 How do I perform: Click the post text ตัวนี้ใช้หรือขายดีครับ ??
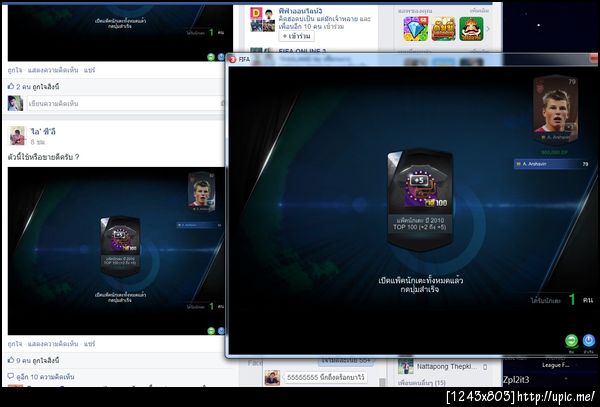43,157
